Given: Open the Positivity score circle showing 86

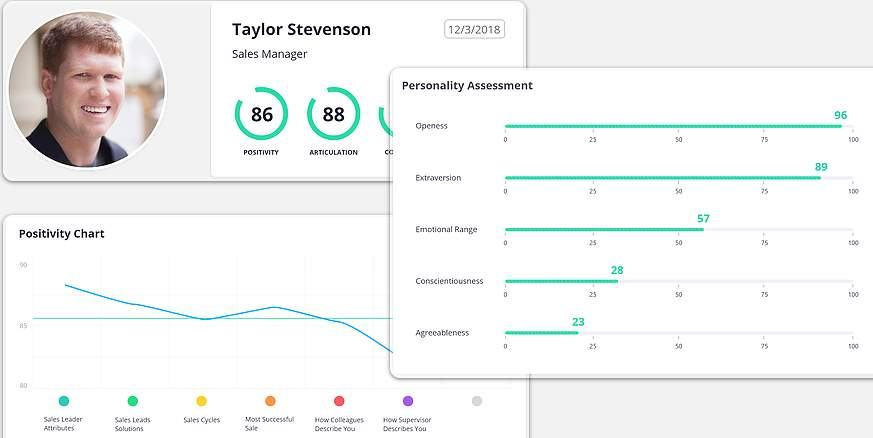Looking at the screenshot, I should coord(261,114).
